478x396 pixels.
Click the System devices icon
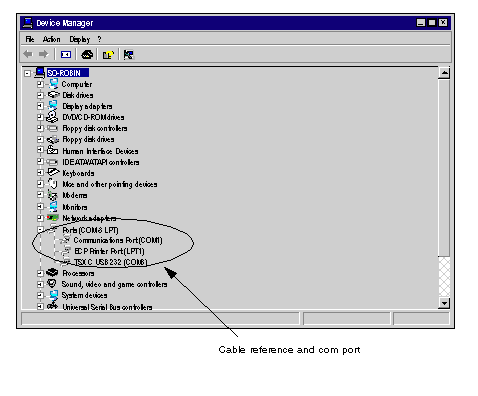pyautogui.click(x=53, y=295)
